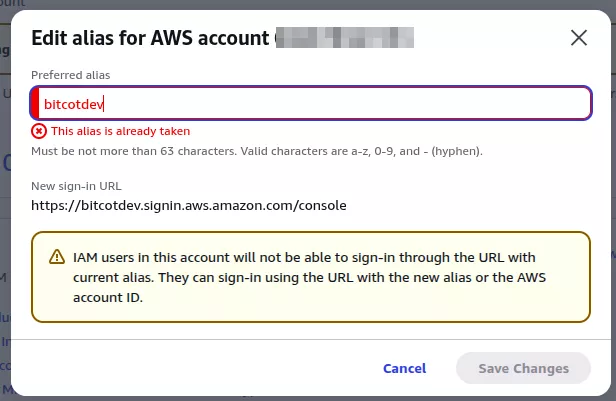Screen dimensions: 616x401
Task: Click the '(hyphen)' wording in helper text
Action: click(457, 151)
